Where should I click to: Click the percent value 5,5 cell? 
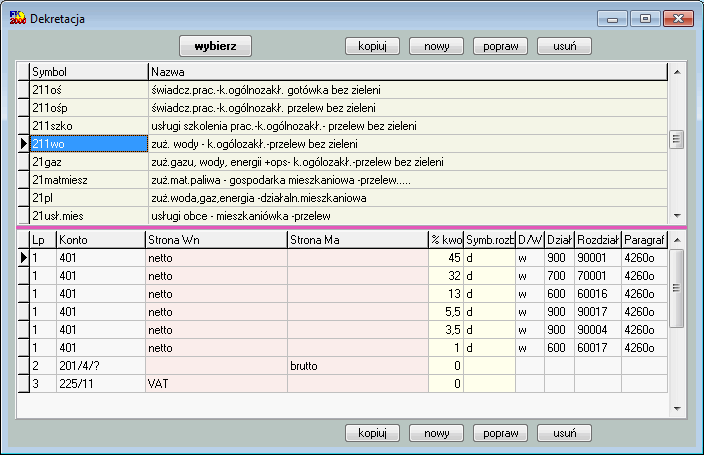(446, 312)
